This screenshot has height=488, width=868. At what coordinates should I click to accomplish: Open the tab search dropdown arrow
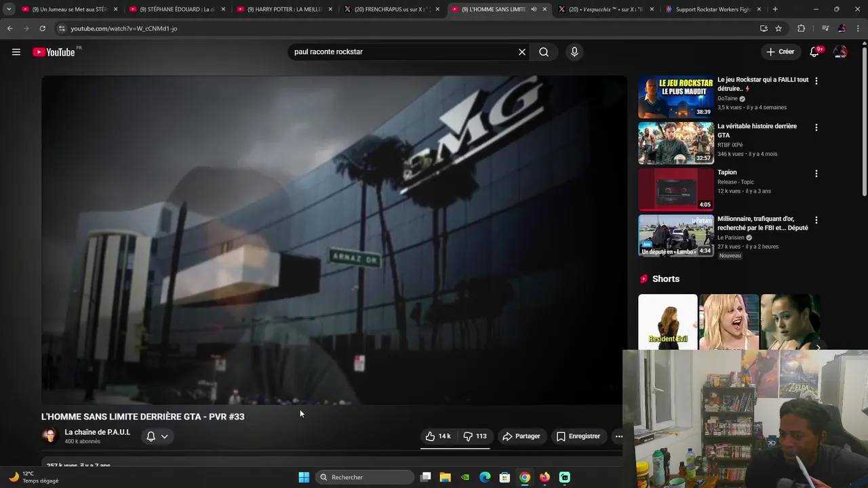(x=9, y=9)
